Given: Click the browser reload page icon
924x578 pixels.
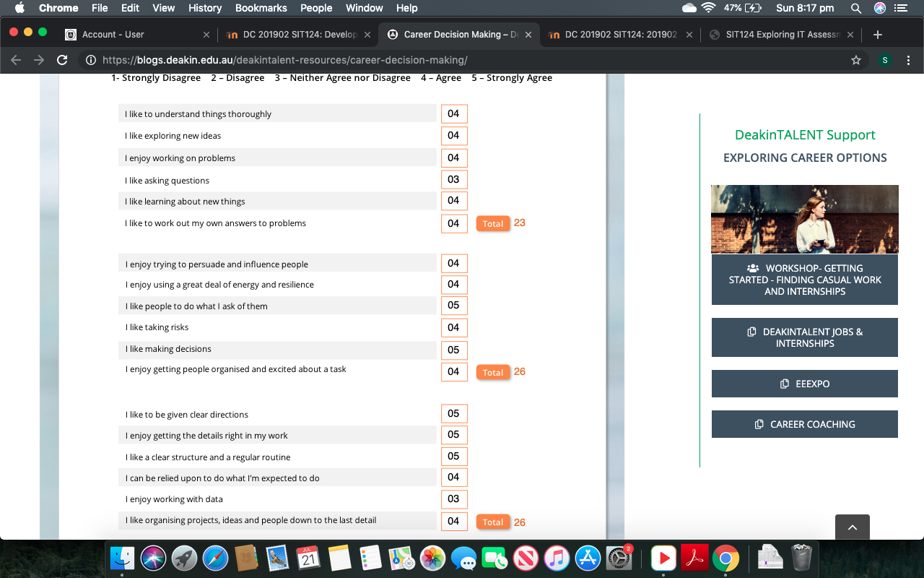Looking at the screenshot, I should 62,60.
